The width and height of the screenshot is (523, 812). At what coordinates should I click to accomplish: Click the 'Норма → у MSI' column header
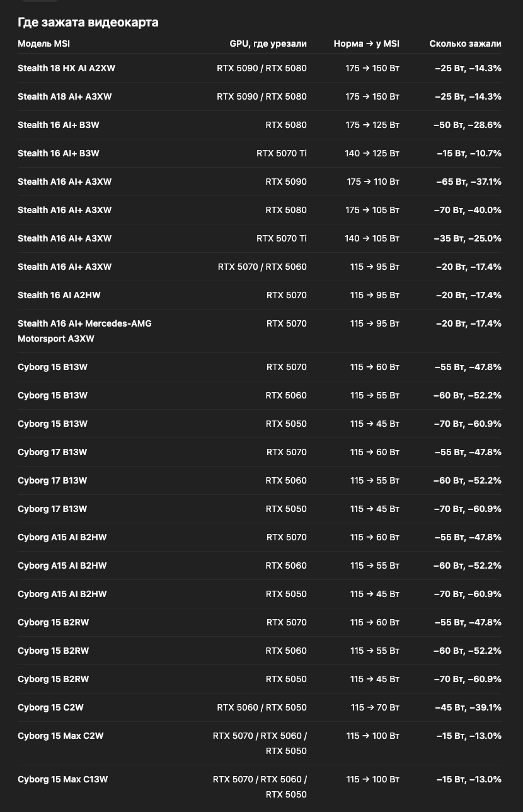pos(367,43)
